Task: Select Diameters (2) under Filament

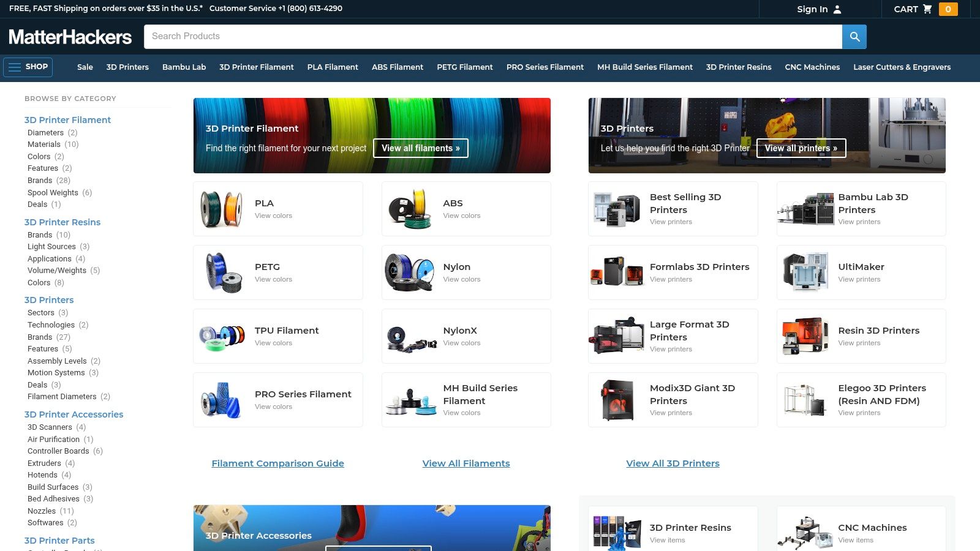Action: [53, 133]
